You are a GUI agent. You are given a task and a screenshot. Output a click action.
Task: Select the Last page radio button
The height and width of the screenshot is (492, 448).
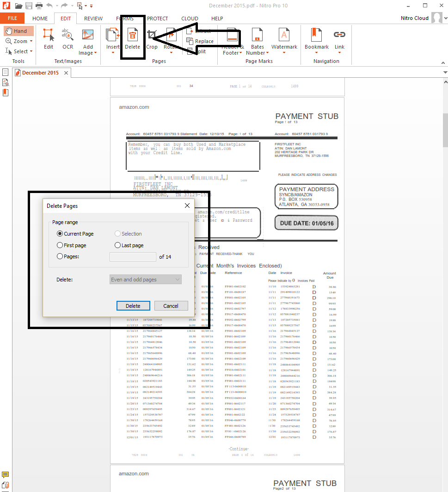(x=117, y=245)
